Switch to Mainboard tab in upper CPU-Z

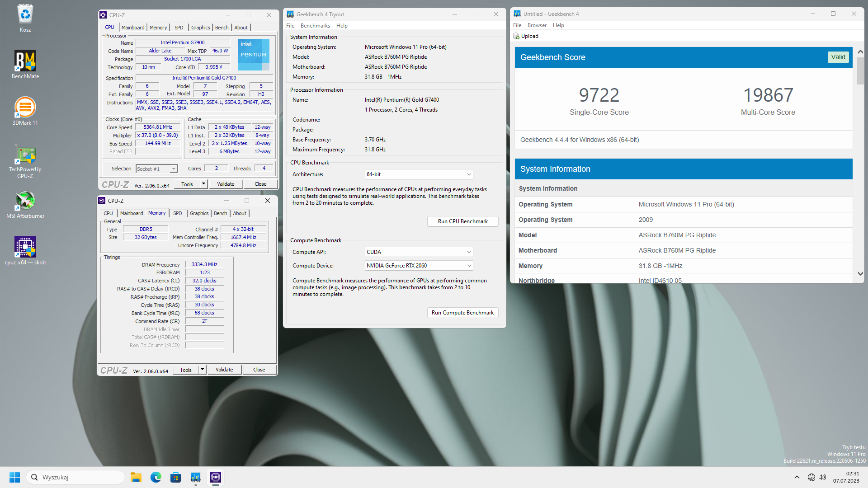[133, 28]
